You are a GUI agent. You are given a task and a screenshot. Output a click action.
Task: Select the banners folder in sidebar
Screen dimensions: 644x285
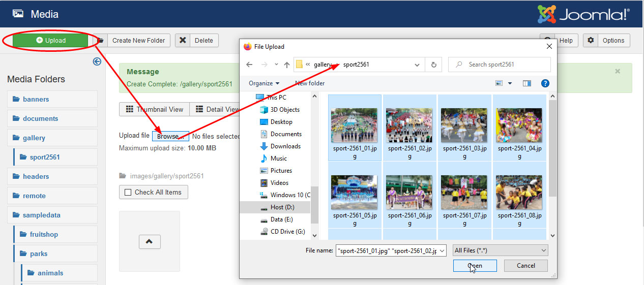36,99
